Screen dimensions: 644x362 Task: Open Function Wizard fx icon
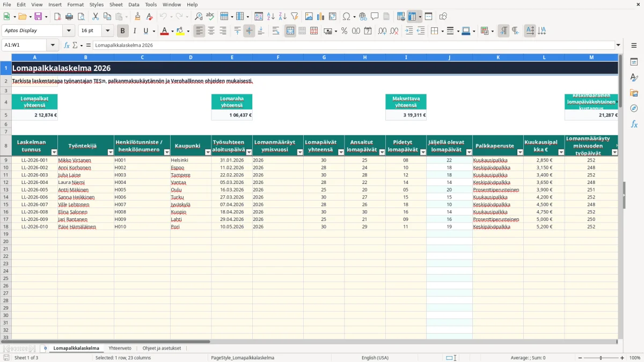coord(67,46)
